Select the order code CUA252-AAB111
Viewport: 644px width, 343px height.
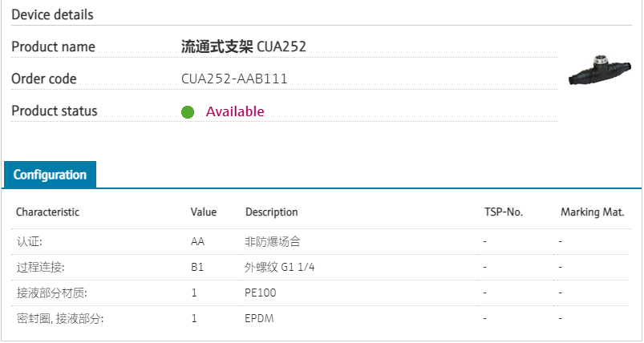234,79
